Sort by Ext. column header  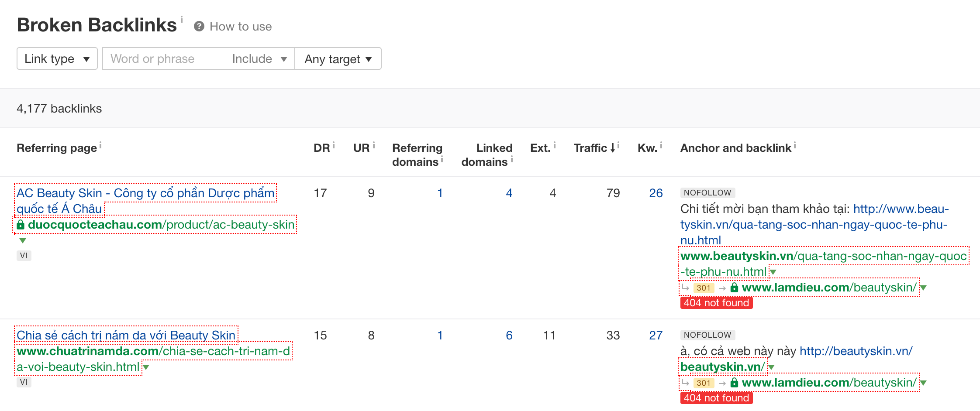(541, 148)
